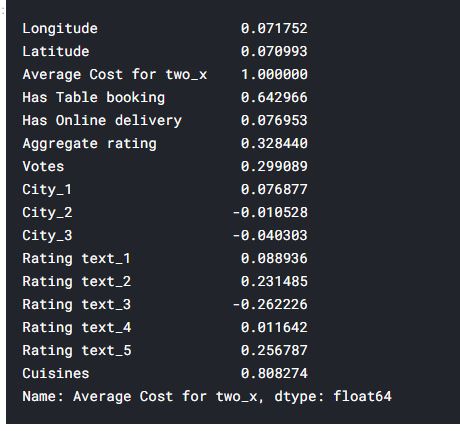Click the cell drag handle dots
The height and width of the screenshot is (431, 460).
click(3, 11)
